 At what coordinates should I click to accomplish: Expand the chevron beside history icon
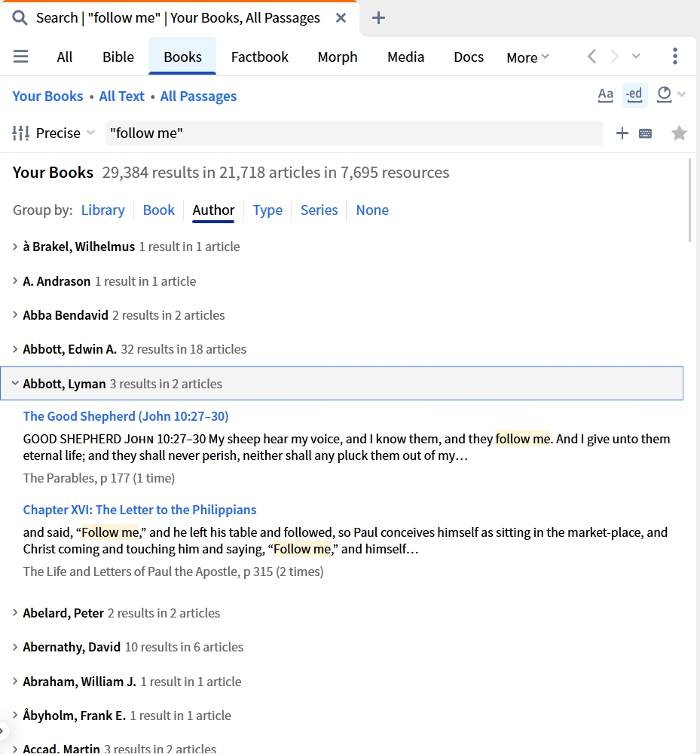pos(681,94)
